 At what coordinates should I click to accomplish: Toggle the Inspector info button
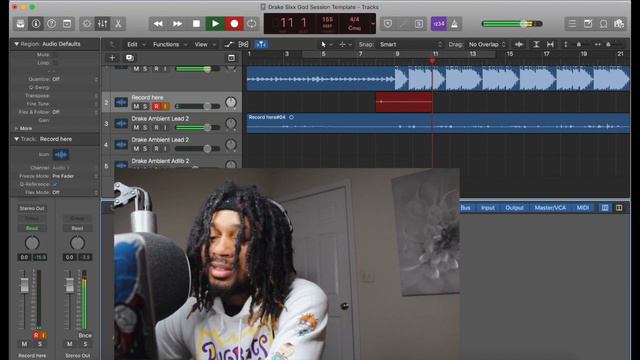pyautogui.click(x=36, y=24)
